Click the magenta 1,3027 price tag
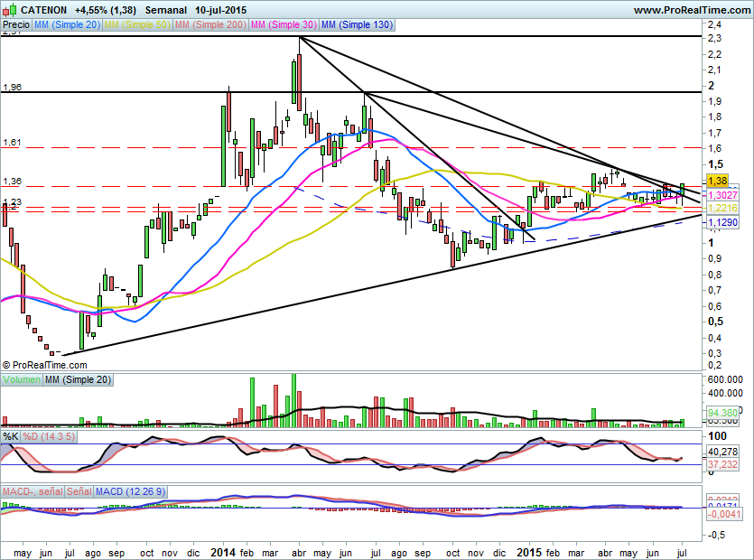Image resolution: width=754 pixels, height=560 pixels. pos(723,195)
